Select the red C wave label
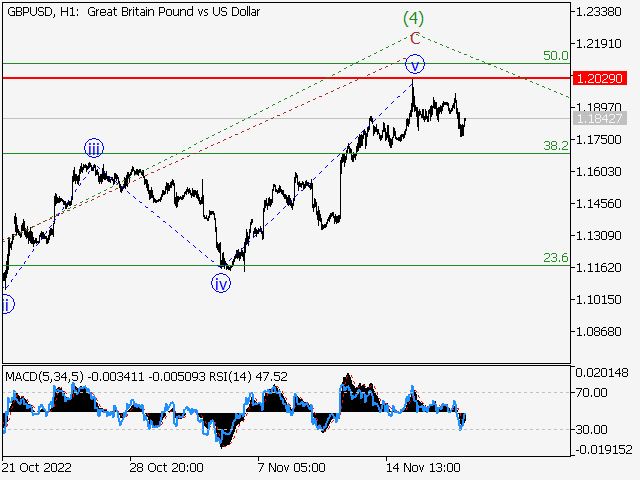The width and height of the screenshot is (640, 480). [415, 38]
